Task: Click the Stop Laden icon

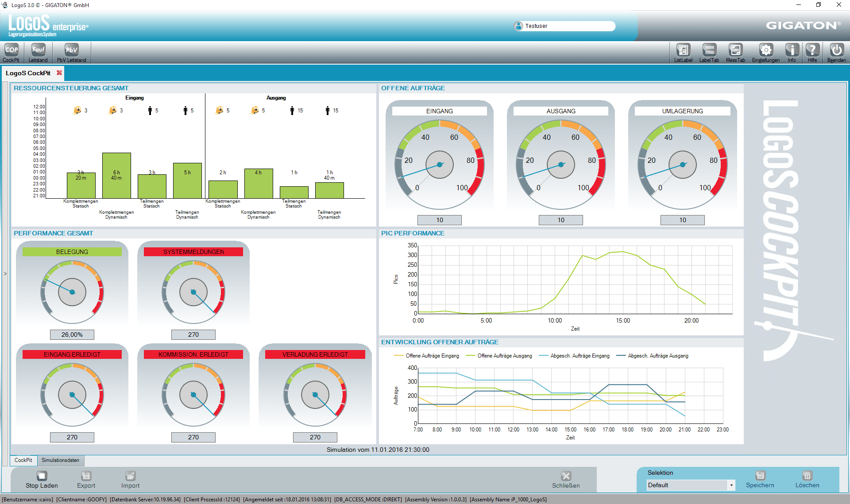Action: [42, 476]
